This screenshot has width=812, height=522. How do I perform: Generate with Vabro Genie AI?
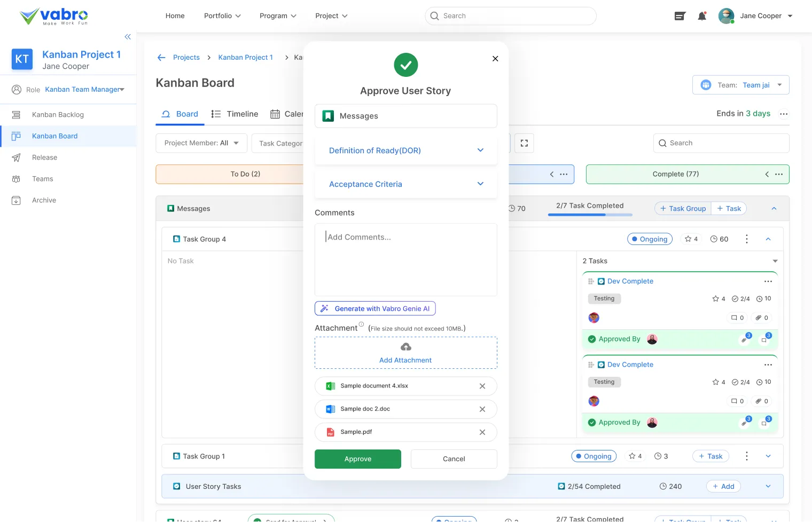coord(375,309)
